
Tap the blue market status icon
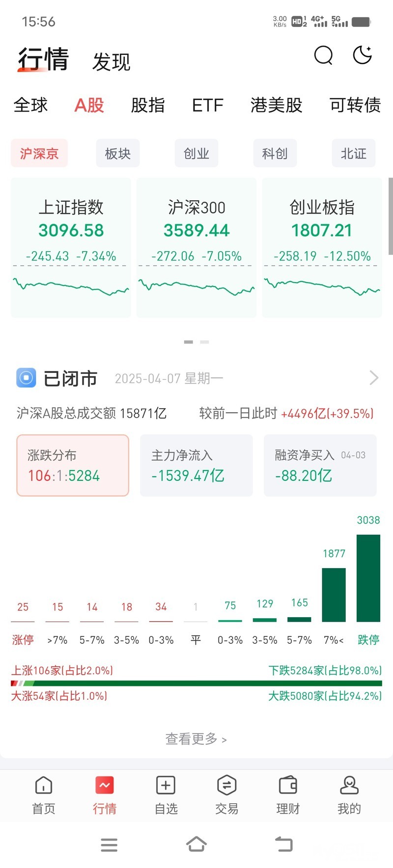click(x=26, y=378)
